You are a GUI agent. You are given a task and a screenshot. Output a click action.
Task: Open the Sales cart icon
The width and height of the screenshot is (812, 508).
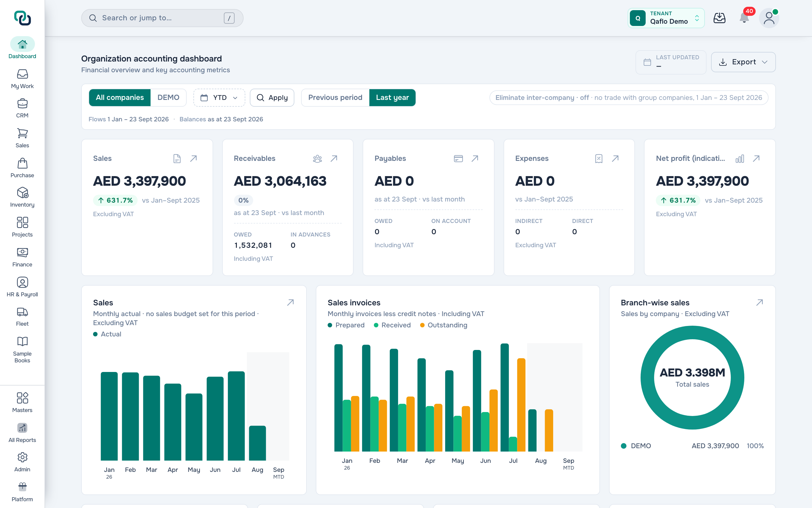22,133
